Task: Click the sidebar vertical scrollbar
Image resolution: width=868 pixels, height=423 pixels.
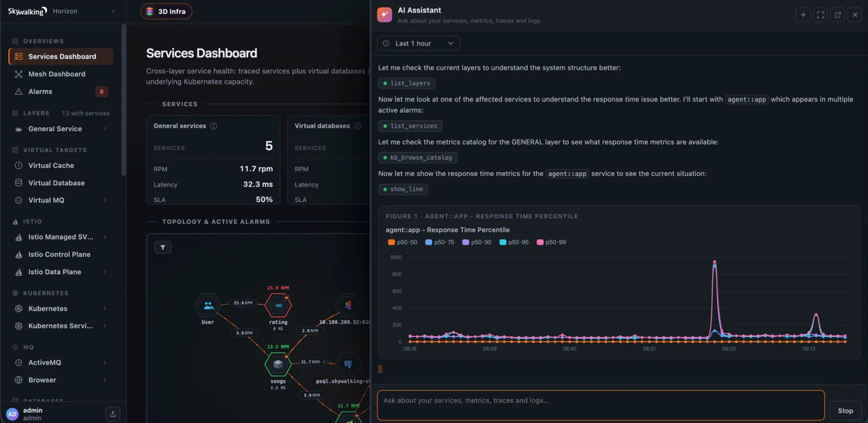Action: tap(124, 100)
